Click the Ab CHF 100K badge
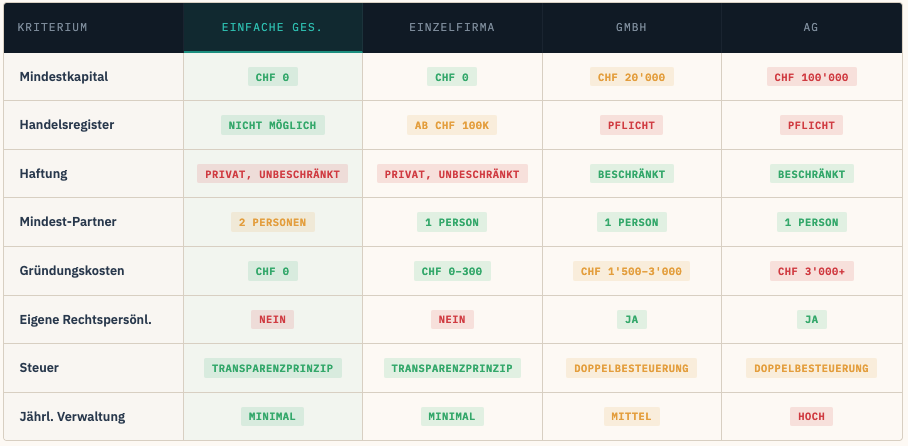Screen dimensions: 908x446 452,126
